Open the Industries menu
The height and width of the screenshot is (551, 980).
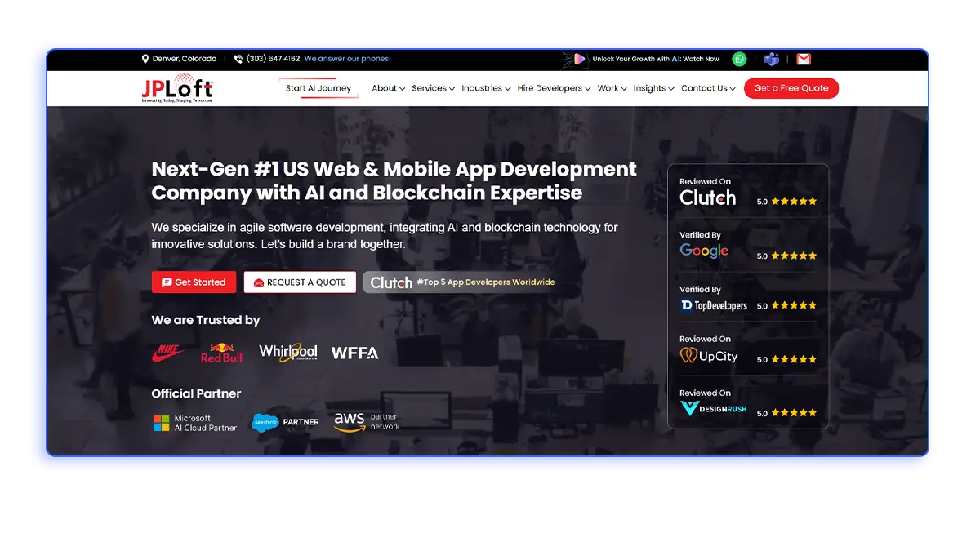point(486,88)
